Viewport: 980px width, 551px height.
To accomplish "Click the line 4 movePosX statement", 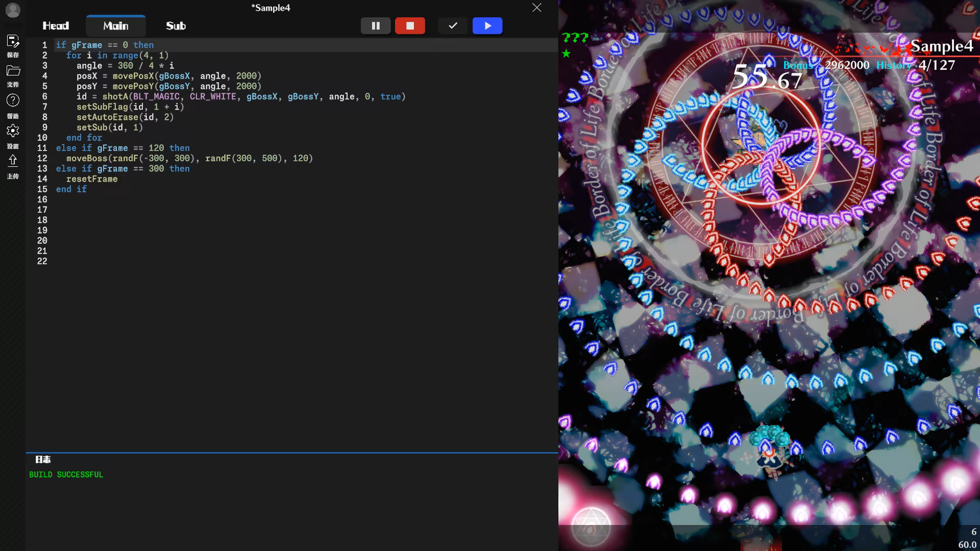I will click(169, 76).
